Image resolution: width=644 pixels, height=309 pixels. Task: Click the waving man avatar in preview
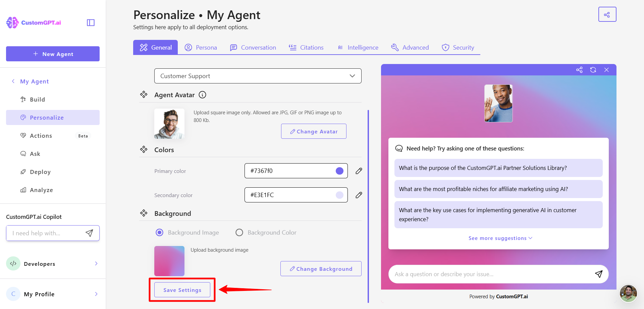(498, 103)
